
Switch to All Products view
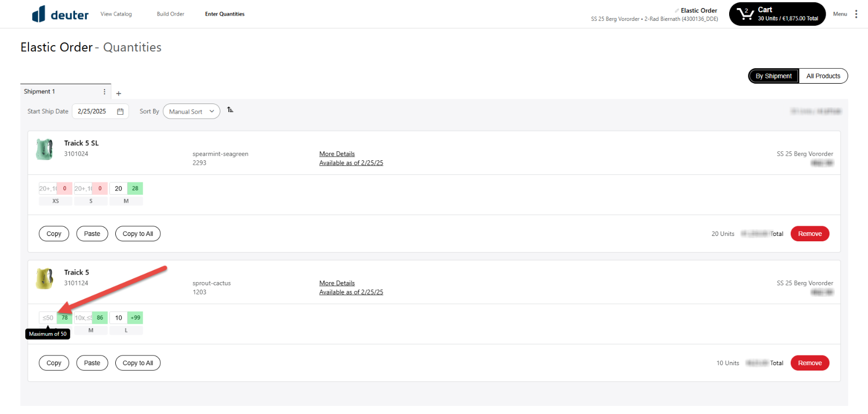[x=823, y=76]
